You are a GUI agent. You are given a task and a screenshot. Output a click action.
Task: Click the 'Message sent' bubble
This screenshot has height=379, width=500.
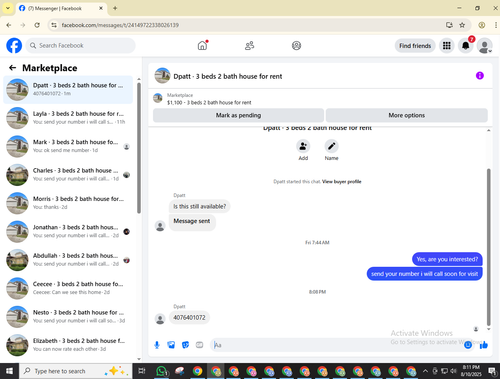point(192,221)
